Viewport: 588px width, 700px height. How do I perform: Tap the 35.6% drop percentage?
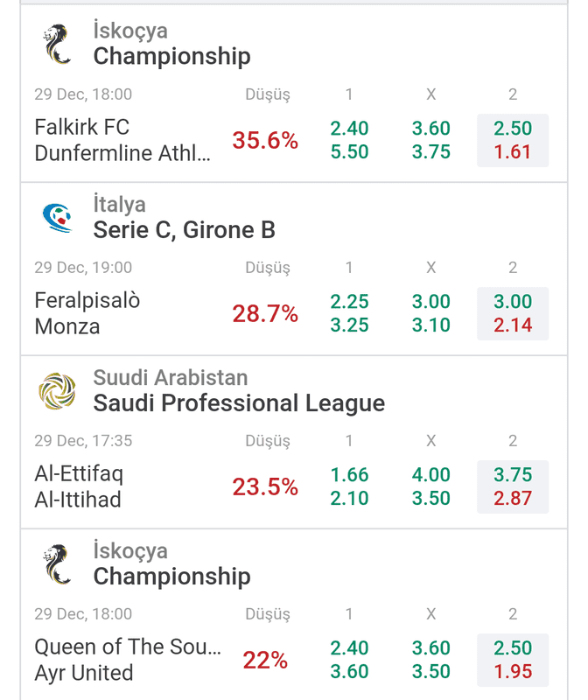point(265,140)
